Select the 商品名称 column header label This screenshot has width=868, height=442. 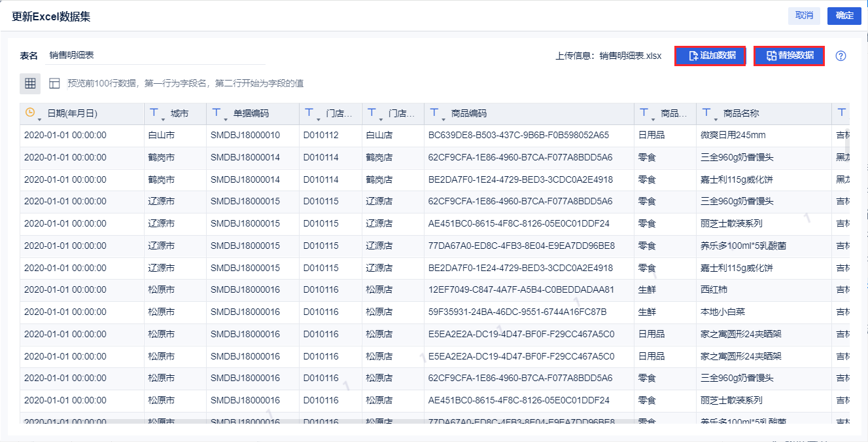coord(741,113)
